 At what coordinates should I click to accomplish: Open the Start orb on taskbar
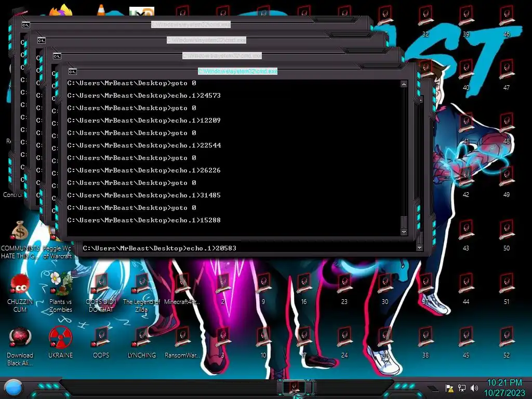(14, 388)
